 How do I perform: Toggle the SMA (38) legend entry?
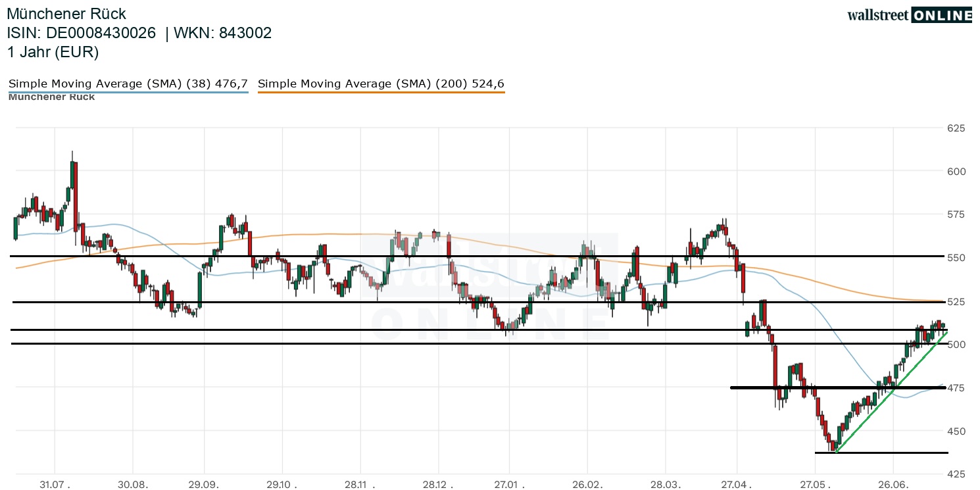click(x=128, y=84)
